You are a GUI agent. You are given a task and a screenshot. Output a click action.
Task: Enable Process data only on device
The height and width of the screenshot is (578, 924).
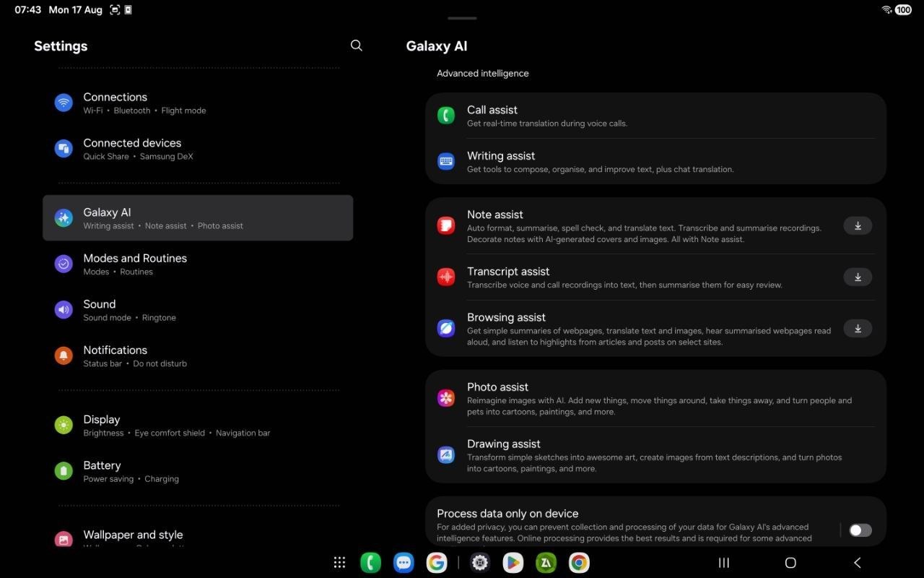point(860,530)
